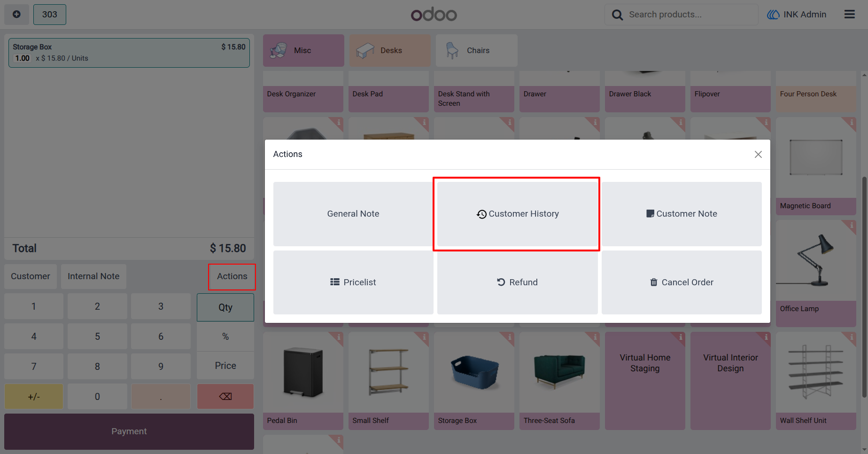868x454 pixels.
Task: Click the Internal Note button
Action: click(x=93, y=276)
